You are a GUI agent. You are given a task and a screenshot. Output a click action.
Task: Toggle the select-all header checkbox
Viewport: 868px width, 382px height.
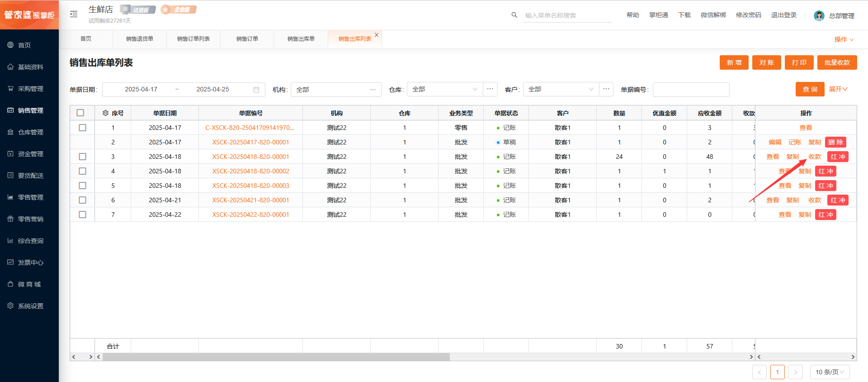[x=80, y=113]
